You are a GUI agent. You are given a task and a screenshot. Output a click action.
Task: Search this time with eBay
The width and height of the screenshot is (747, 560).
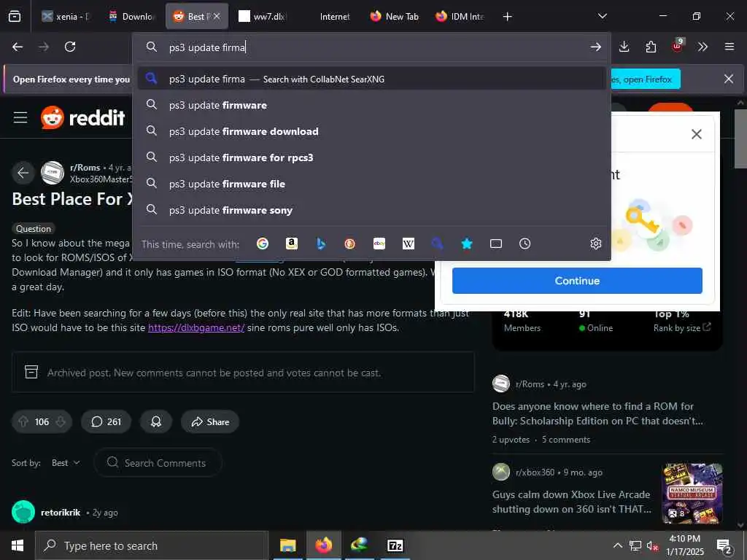tap(379, 244)
